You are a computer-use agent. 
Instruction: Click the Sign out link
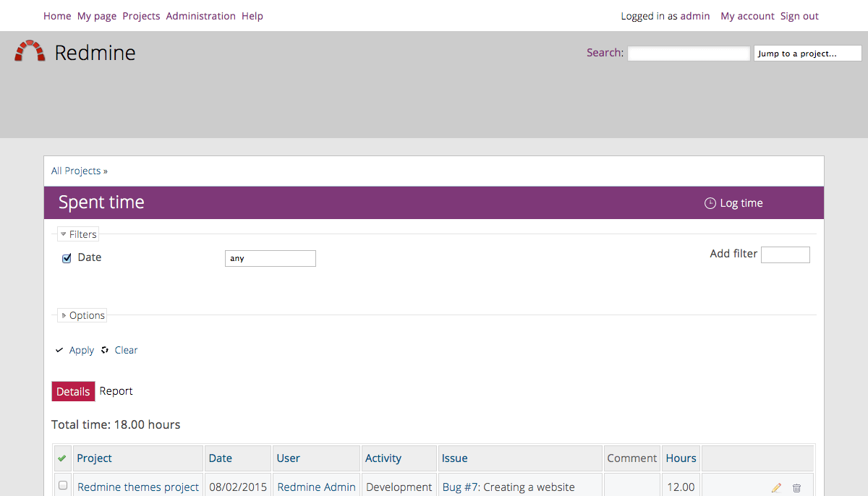point(799,16)
